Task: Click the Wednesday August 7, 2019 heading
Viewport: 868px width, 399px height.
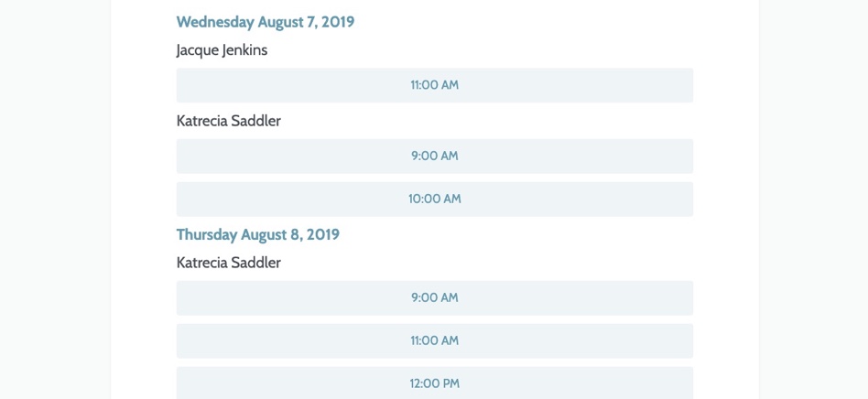Action: click(266, 23)
